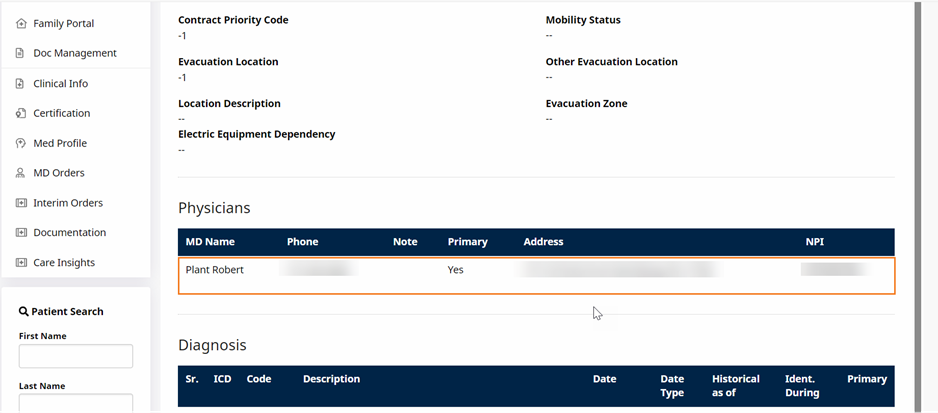938x413 pixels.
Task: Click the Care Insights sidebar icon
Action: click(21, 262)
